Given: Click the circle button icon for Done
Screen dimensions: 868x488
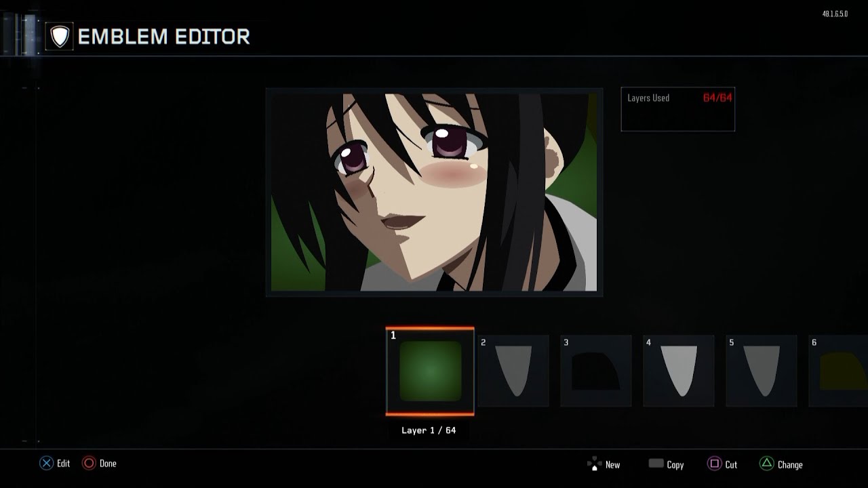Looking at the screenshot, I should [x=89, y=464].
